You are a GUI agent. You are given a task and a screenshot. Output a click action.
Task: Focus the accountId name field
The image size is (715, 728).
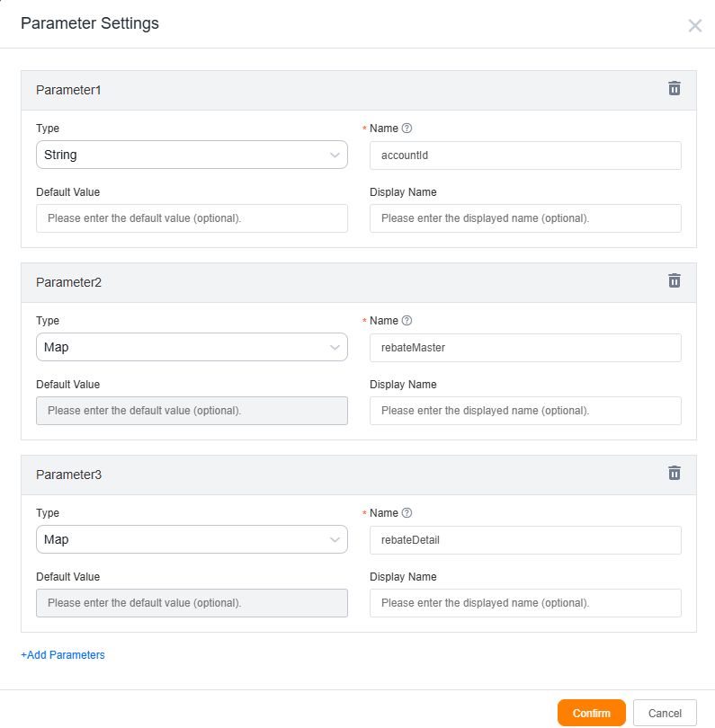pos(525,155)
